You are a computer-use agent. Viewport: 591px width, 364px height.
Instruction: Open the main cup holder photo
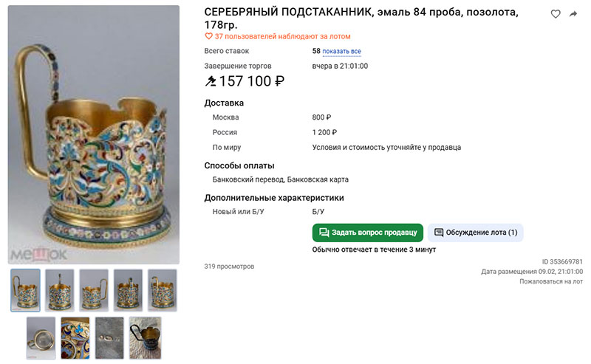[94, 134]
